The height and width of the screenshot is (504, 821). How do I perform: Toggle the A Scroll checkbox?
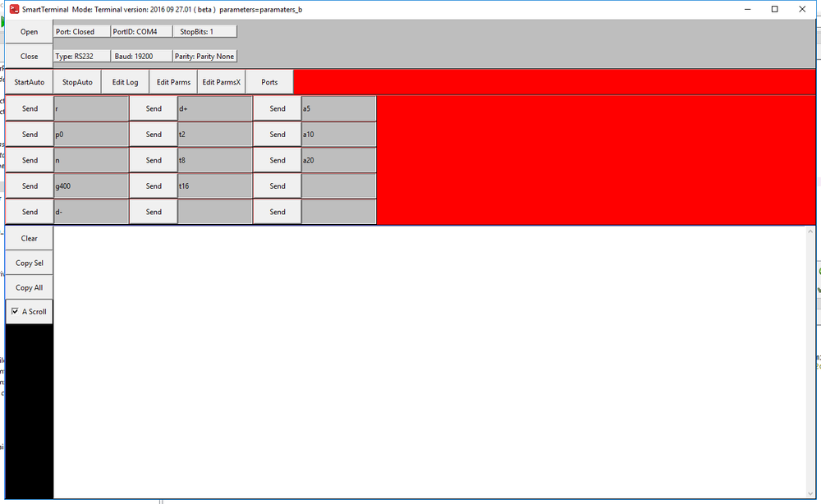(14, 311)
